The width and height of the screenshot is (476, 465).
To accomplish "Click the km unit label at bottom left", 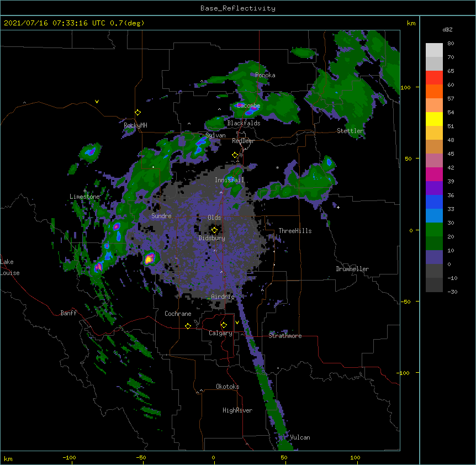I will point(8,458).
